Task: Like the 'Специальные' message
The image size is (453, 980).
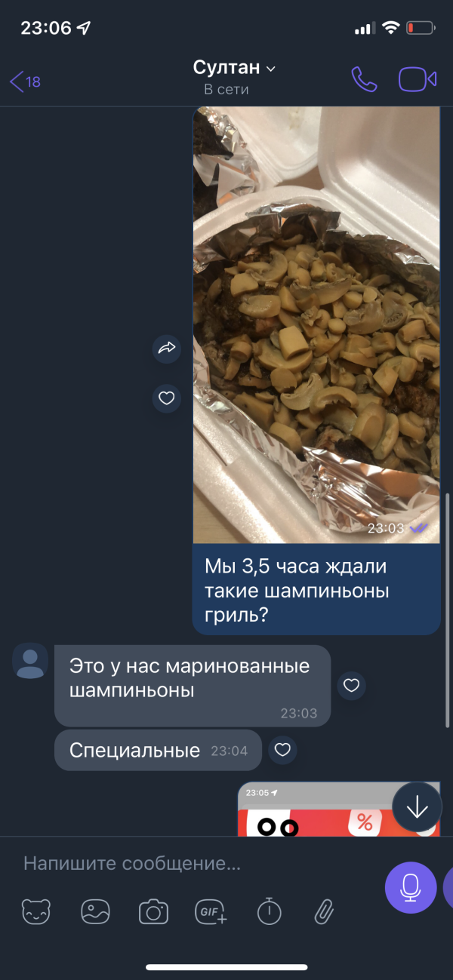Action: point(282,750)
